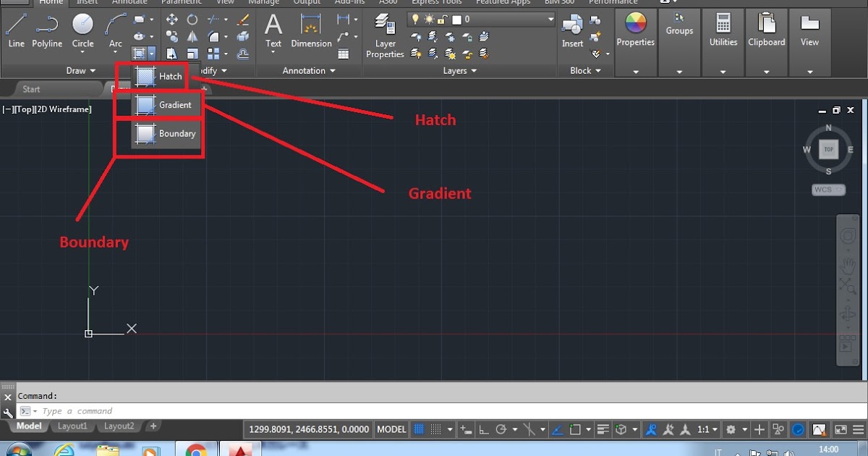Viewport: 868px width, 456px height.
Task: Select the Circle tool
Action: tap(82, 29)
